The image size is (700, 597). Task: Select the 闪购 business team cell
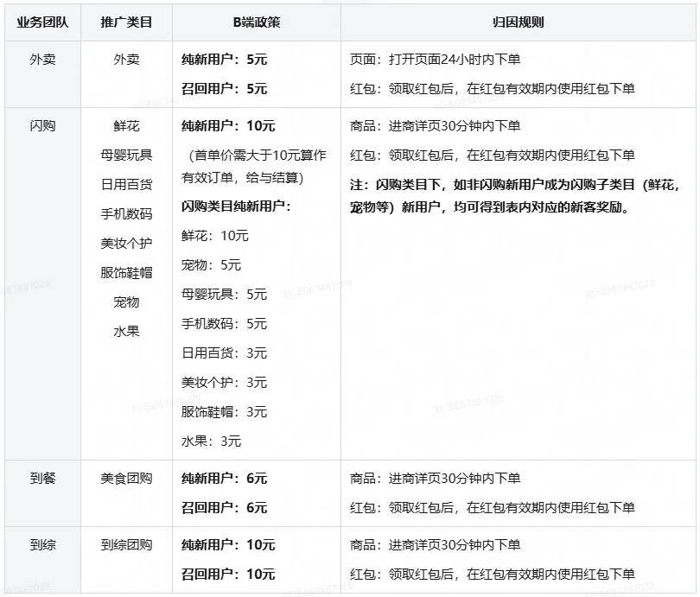[42, 126]
